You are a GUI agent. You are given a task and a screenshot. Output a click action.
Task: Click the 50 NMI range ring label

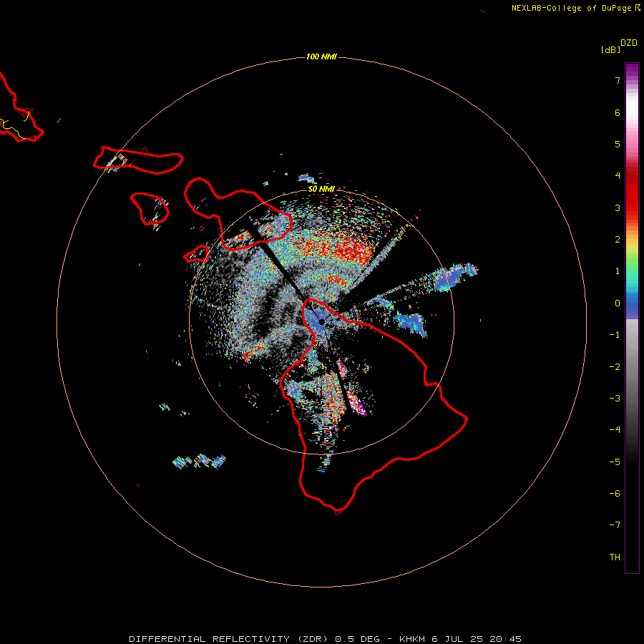pyautogui.click(x=321, y=189)
